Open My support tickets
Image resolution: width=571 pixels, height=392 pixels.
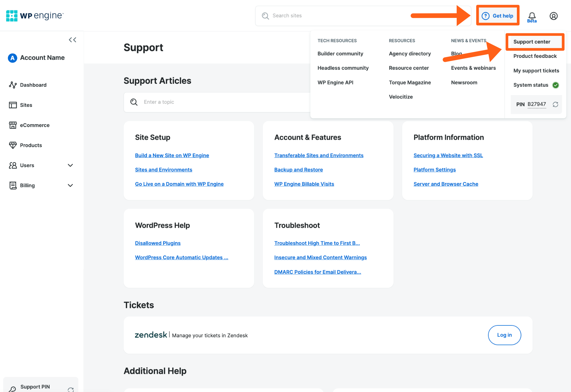[536, 70]
